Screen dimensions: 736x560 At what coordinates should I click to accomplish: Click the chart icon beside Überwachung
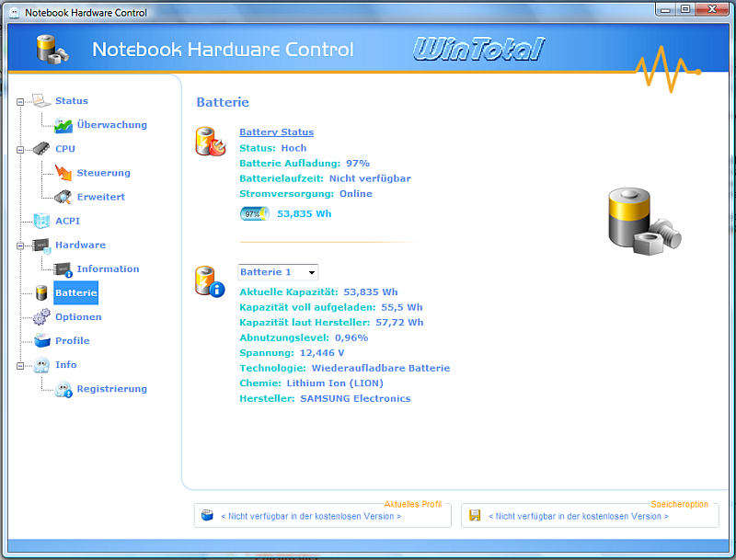coord(63,125)
